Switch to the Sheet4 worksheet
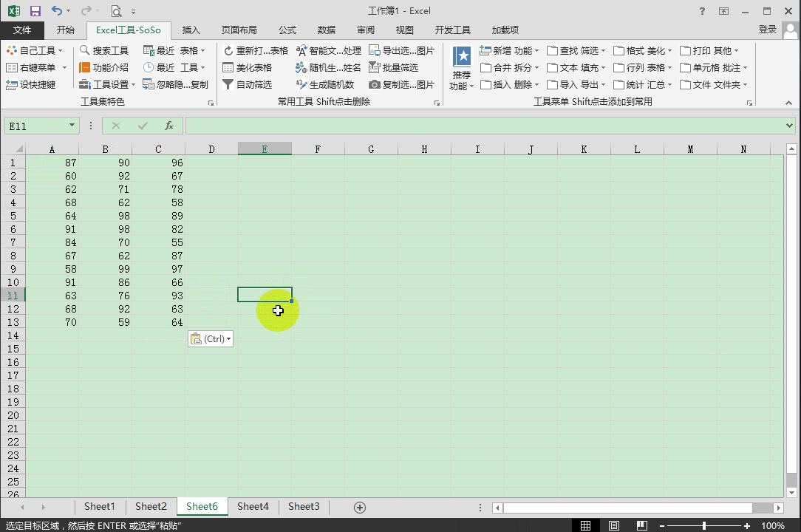 [253, 507]
